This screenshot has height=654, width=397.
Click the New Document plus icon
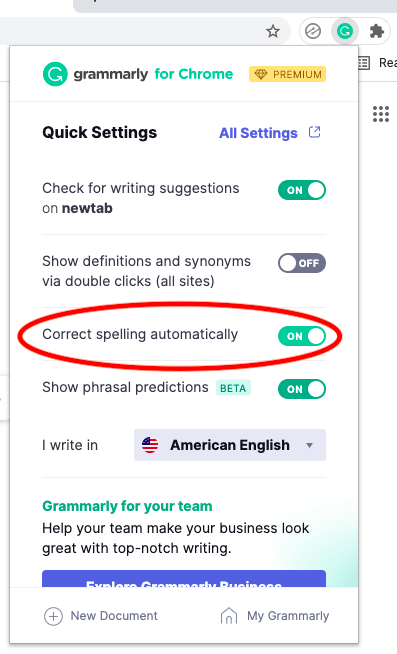click(53, 616)
